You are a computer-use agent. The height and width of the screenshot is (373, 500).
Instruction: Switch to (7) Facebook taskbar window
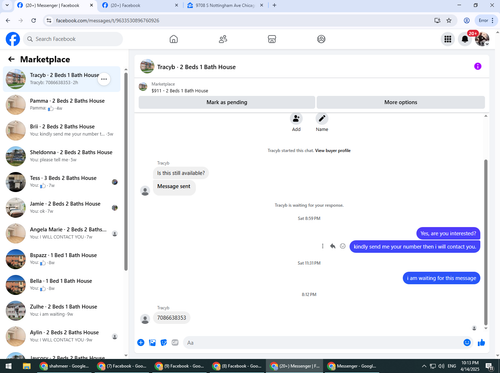pyautogui.click(x=122, y=366)
